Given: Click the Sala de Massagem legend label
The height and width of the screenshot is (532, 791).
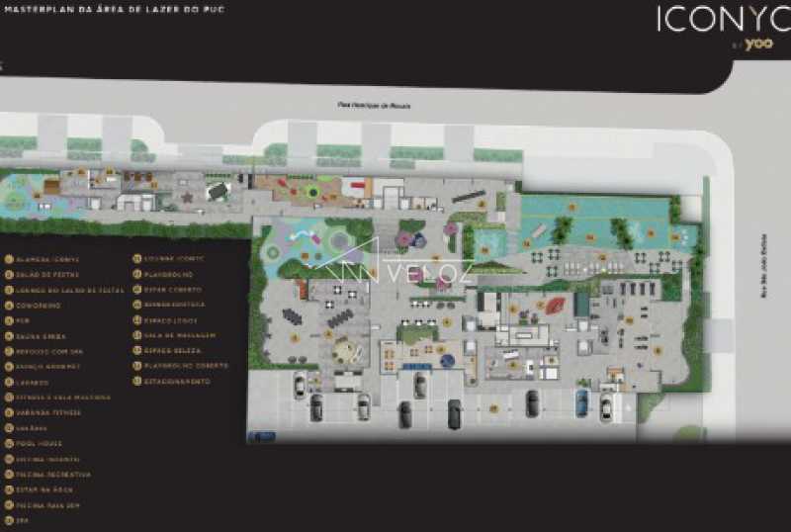Looking at the screenshot, I should [173, 336].
